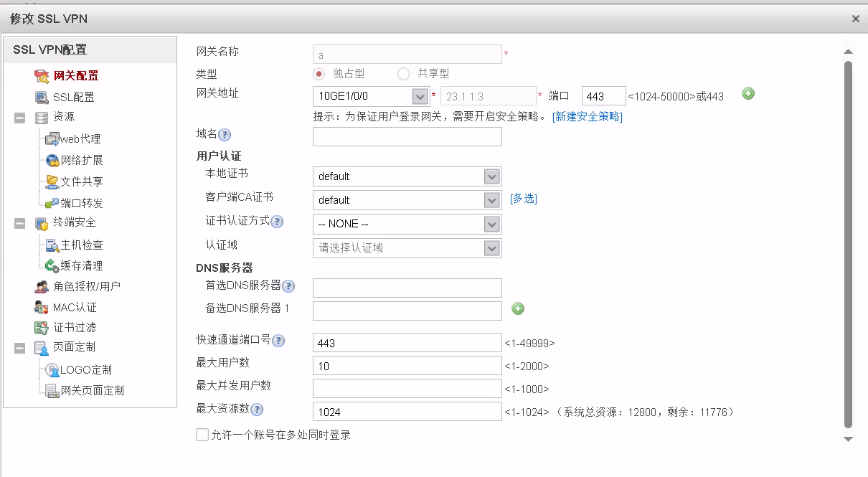Click the 网络扩展 icon
Screen dimensions: 868x477
[x=52, y=160]
